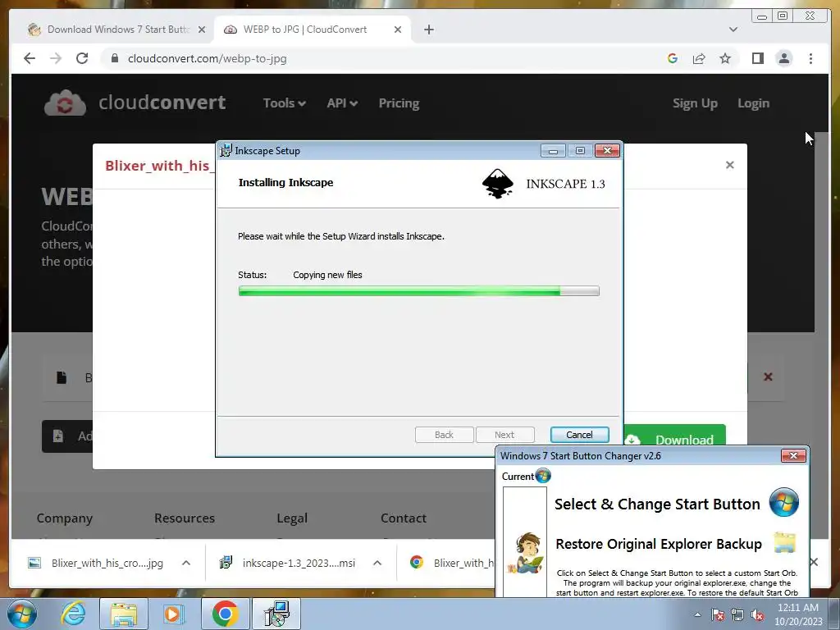Switch to Download Windows 7 Start Button tab
Viewport: 840px width, 630px height.
[118, 30]
